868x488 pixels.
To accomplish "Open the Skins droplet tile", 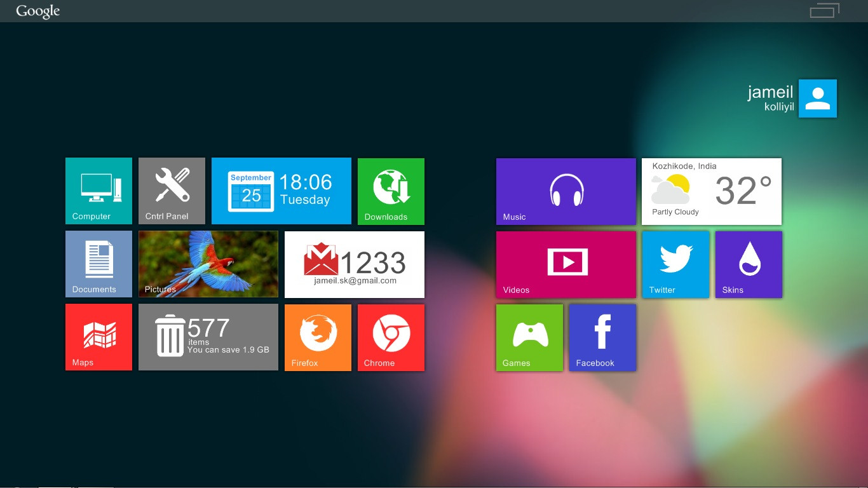I will coord(749,264).
